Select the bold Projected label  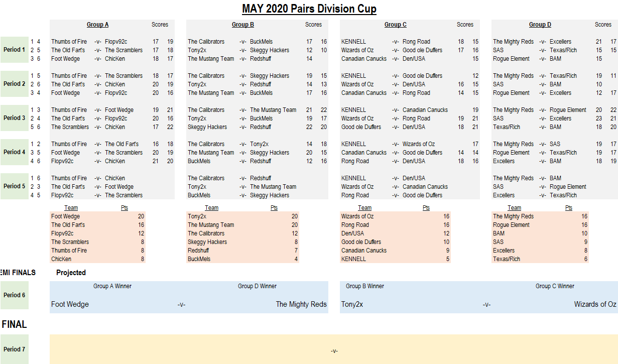click(71, 273)
